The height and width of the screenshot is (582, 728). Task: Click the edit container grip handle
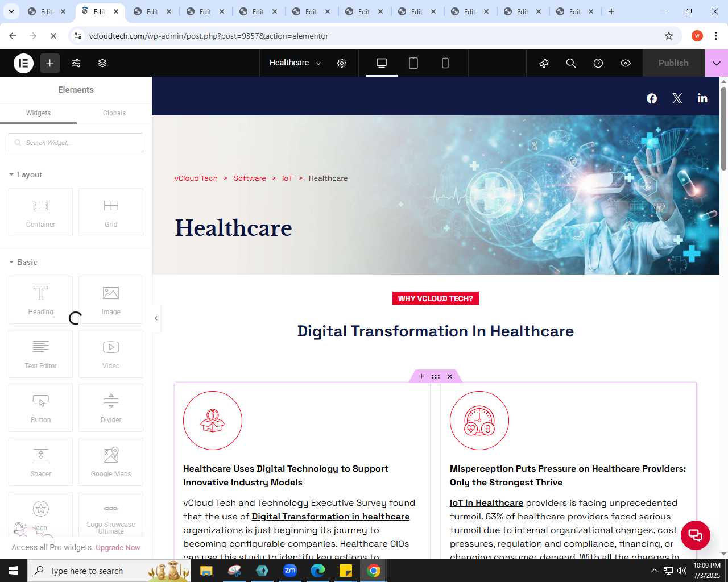[x=436, y=376]
